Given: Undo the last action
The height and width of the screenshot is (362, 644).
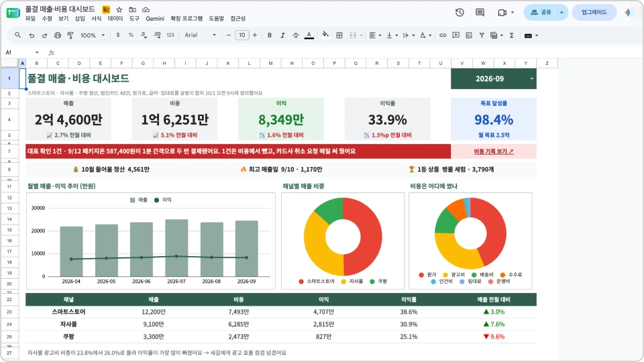Looking at the screenshot, I should point(32,36).
